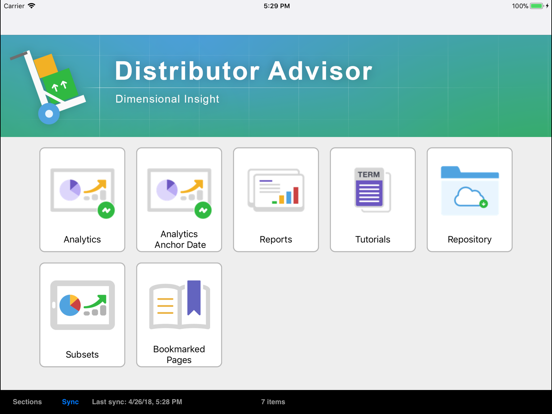Tap the Wi-Fi status icon
Viewport: 552px width, 414px height.
[x=31, y=6]
